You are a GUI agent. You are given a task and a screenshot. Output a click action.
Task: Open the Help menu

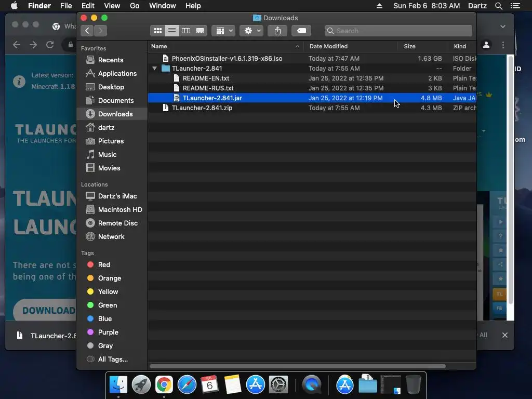pos(193,6)
